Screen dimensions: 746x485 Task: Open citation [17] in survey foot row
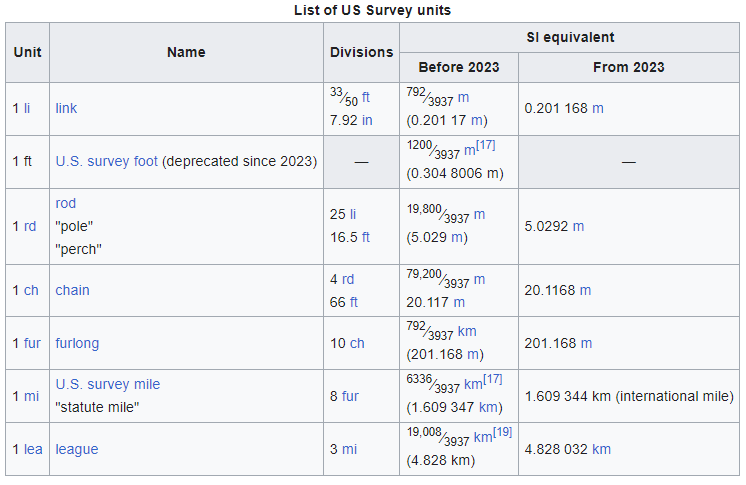pyautogui.click(x=486, y=146)
